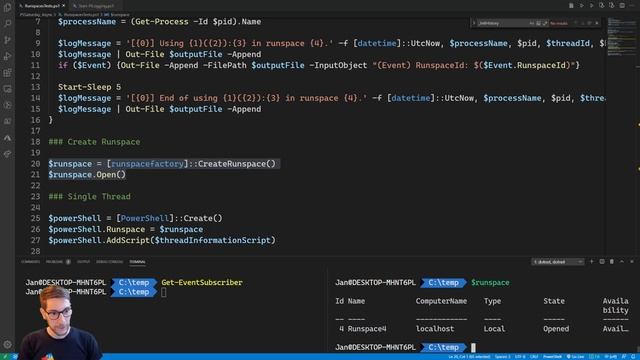Close the bottom panel
The image size is (640, 360).
click(632, 262)
